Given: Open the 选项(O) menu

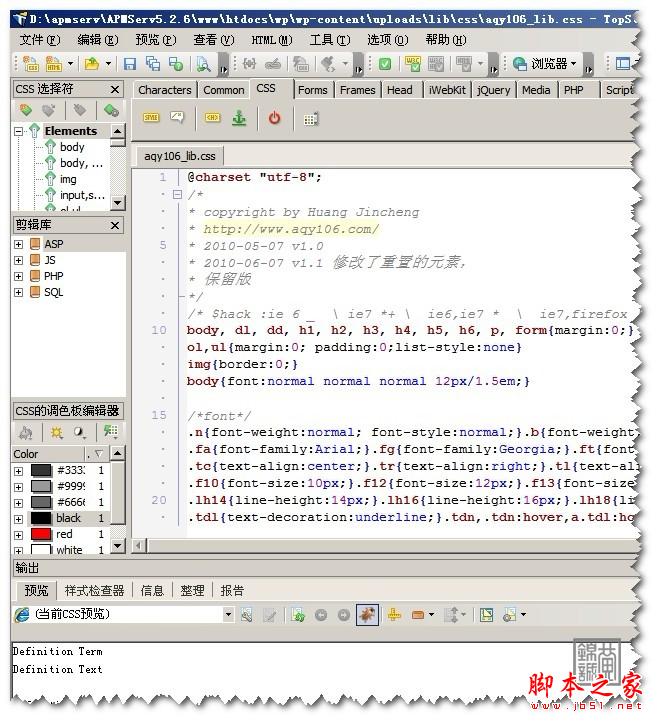Looking at the screenshot, I should click(388, 40).
